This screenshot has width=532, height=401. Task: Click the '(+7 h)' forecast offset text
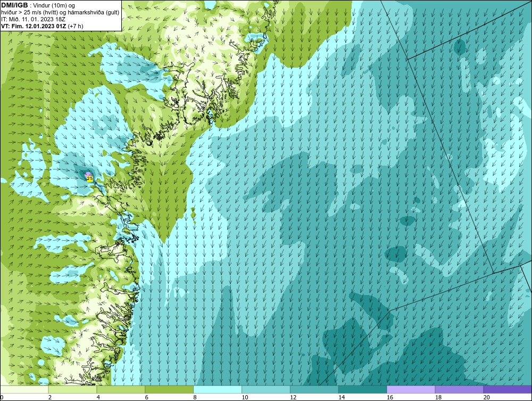tap(76, 26)
